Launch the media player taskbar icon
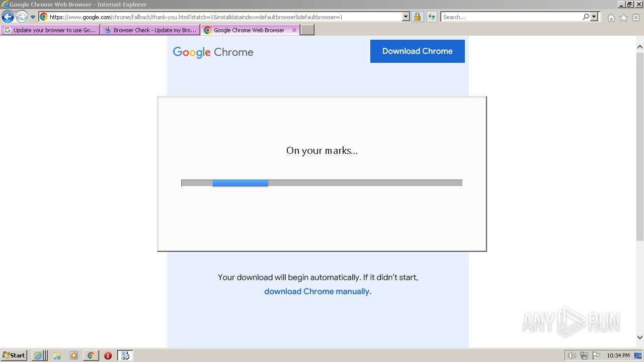Image resolution: width=644 pixels, height=362 pixels. pyautogui.click(x=74, y=355)
